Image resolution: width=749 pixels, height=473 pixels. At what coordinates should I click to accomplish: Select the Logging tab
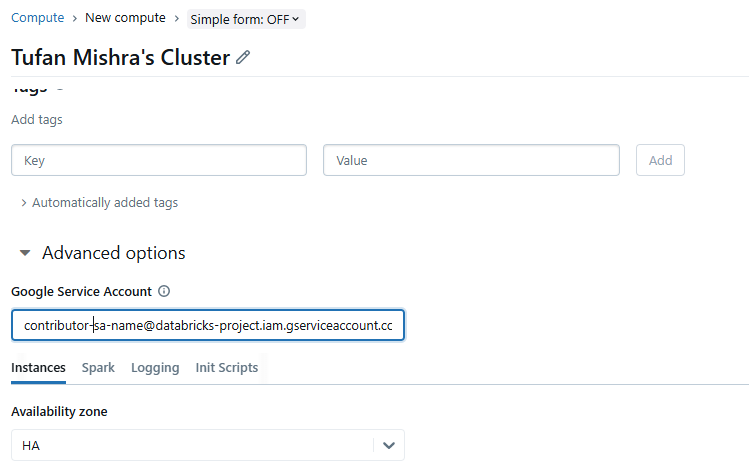pyautogui.click(x=155, y=368)
